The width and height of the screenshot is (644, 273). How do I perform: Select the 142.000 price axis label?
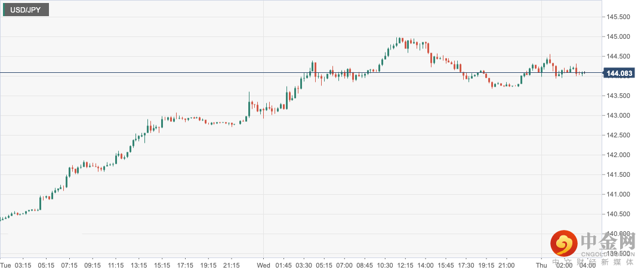[617, 155]
